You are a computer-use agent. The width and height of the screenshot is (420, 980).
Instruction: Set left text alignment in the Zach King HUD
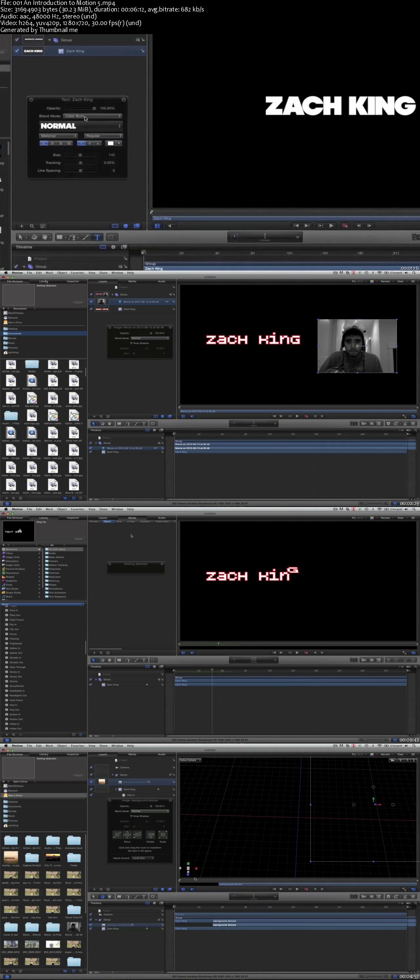click(43, 143)
